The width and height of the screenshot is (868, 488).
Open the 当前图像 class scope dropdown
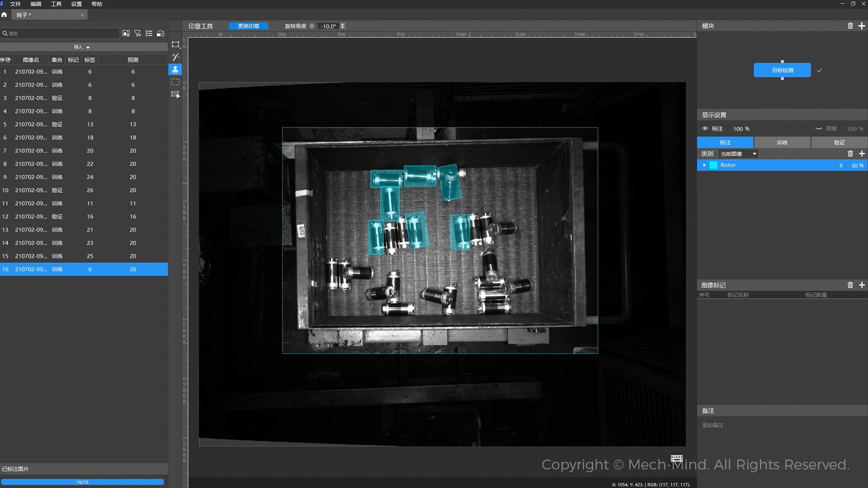(738, 154)
